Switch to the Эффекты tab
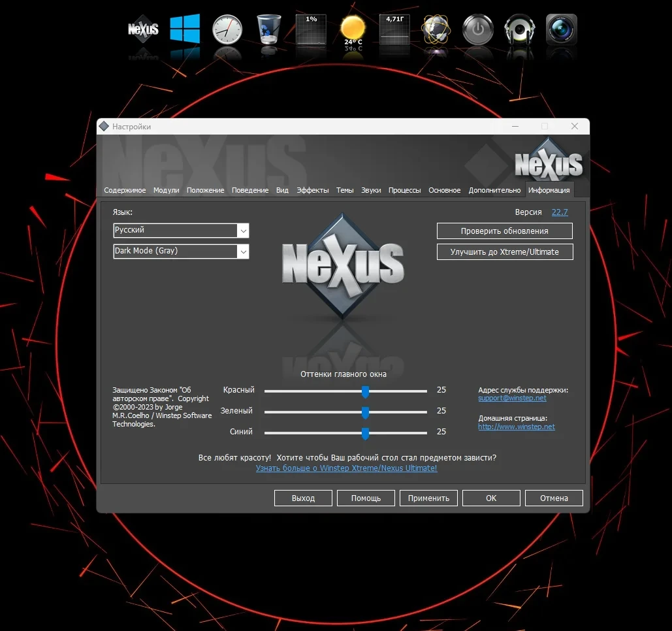Image resolution: width=672 pixels, height=631 pixels. point(313,190)
